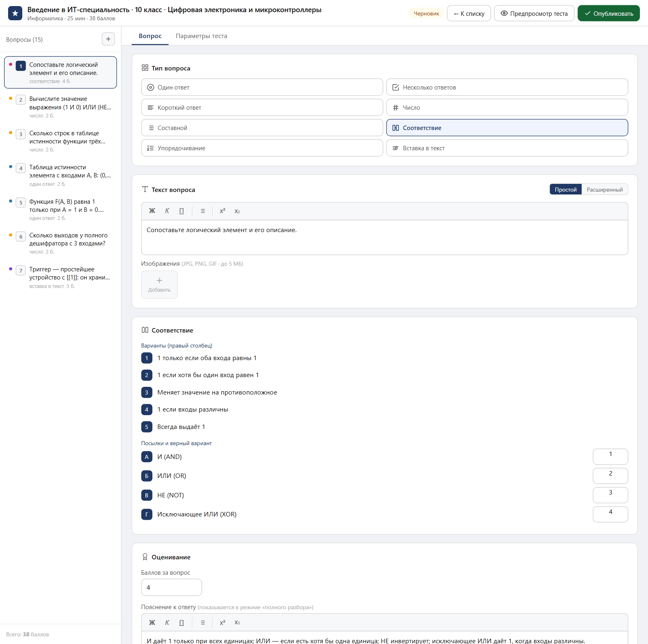Apply bold in question text toolbar
This screenshot has height=644, width=648.
pyautogui.click(x=152, y=211)
